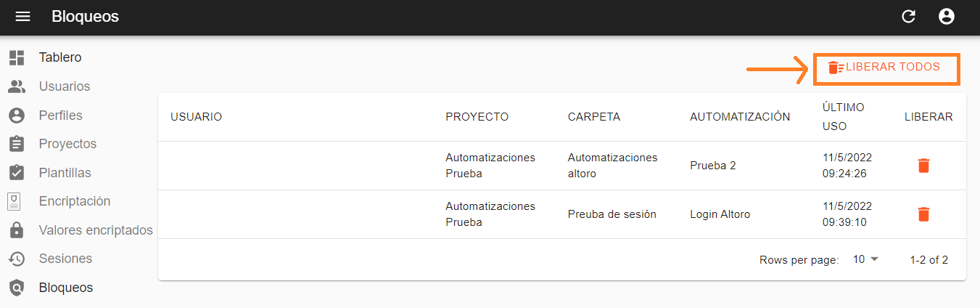Click the Tablero dashboard icon
This screenshot has width=980, height=308.
point(17,57)
